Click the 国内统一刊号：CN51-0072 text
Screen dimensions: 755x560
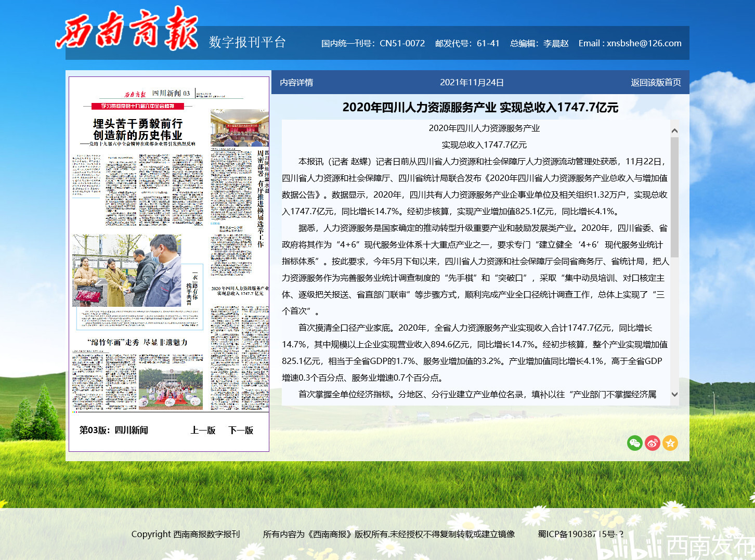[373, 43]
